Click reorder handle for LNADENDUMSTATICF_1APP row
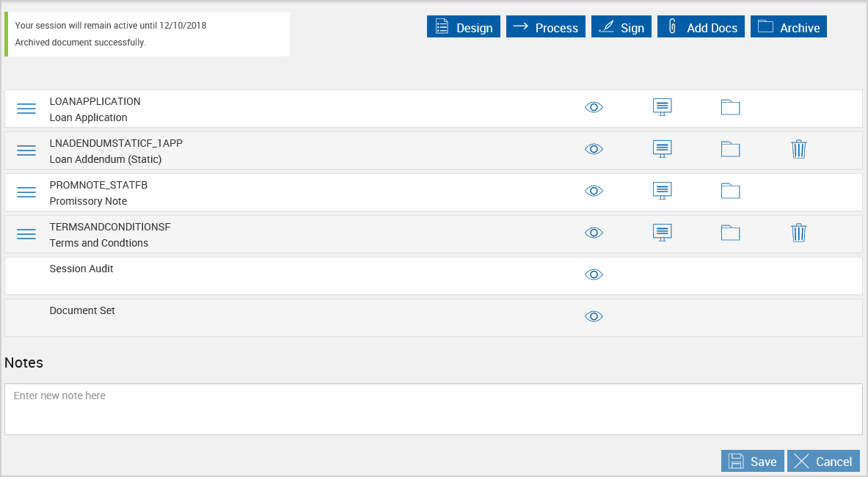868x477 pixels. pyautogui.click(x=26, y=150)
